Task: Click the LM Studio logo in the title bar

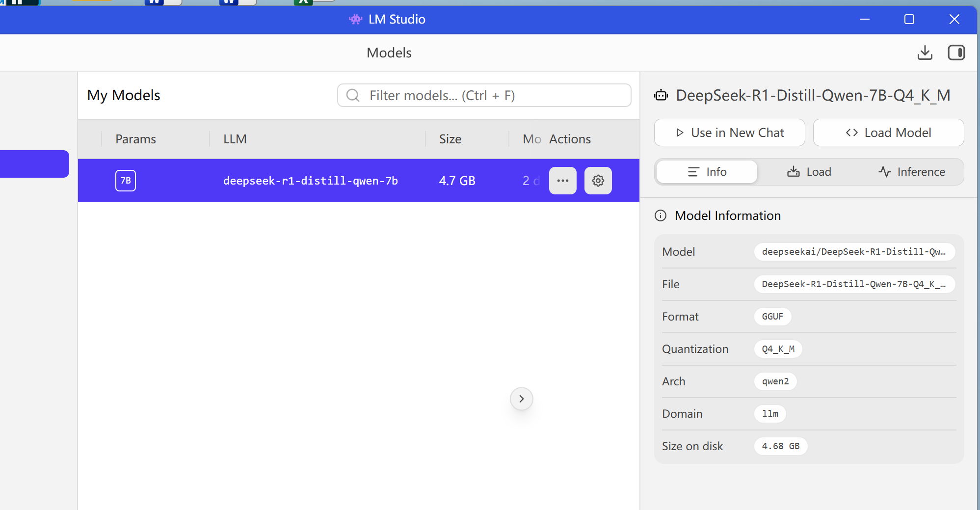Action: pyautogui.click(x=355, y=19)
